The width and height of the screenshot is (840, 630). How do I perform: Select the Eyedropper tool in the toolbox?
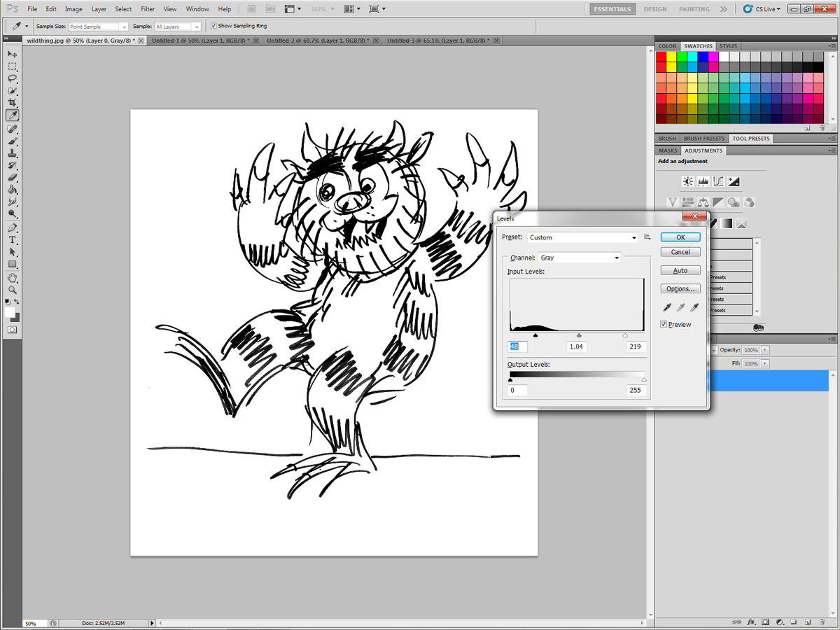click(13, 115)
